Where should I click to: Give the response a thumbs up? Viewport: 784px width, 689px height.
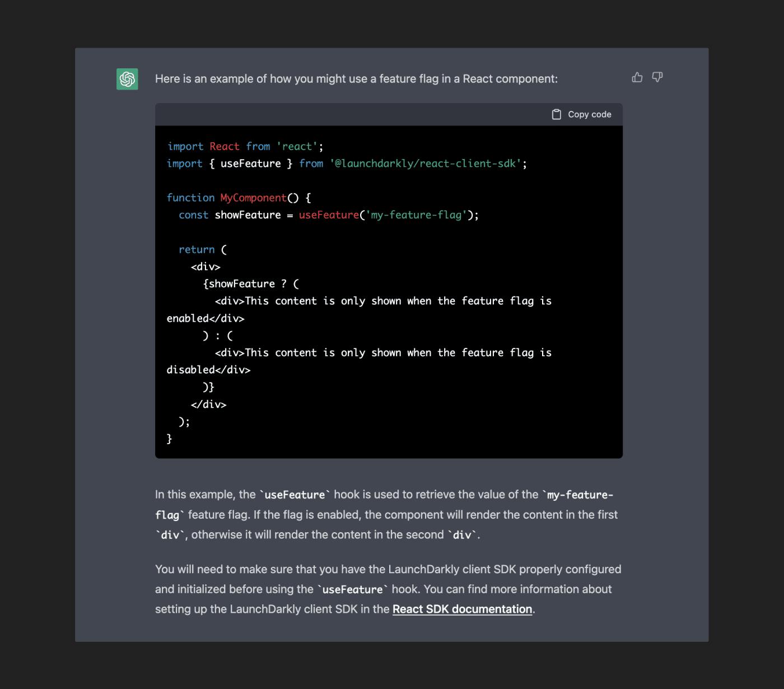coord(637,77)
